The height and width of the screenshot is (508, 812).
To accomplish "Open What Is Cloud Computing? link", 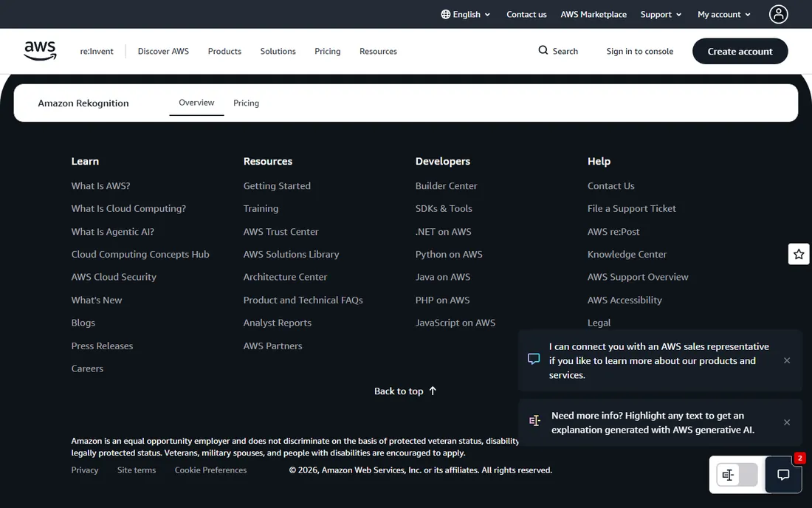I will [128, 208].
